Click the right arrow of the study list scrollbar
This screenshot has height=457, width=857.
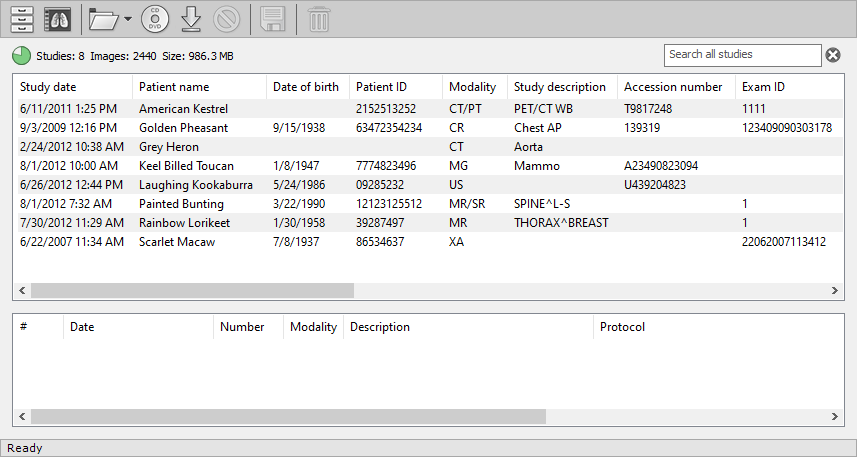[836, 291]
